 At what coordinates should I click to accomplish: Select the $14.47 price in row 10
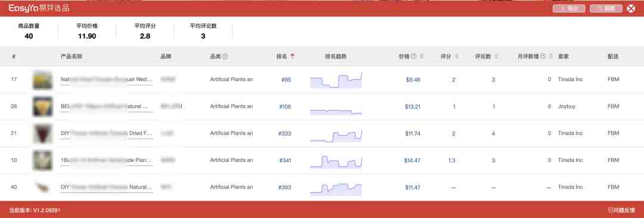click(x=412, y=161)
